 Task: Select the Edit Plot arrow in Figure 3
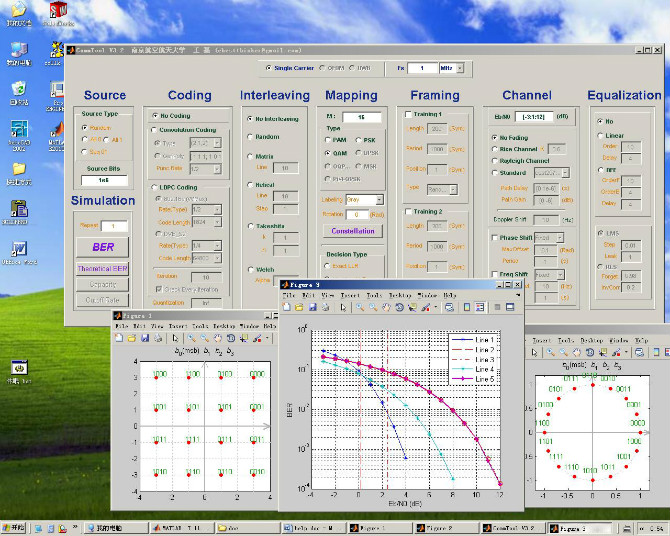click(x=342, y=307)
